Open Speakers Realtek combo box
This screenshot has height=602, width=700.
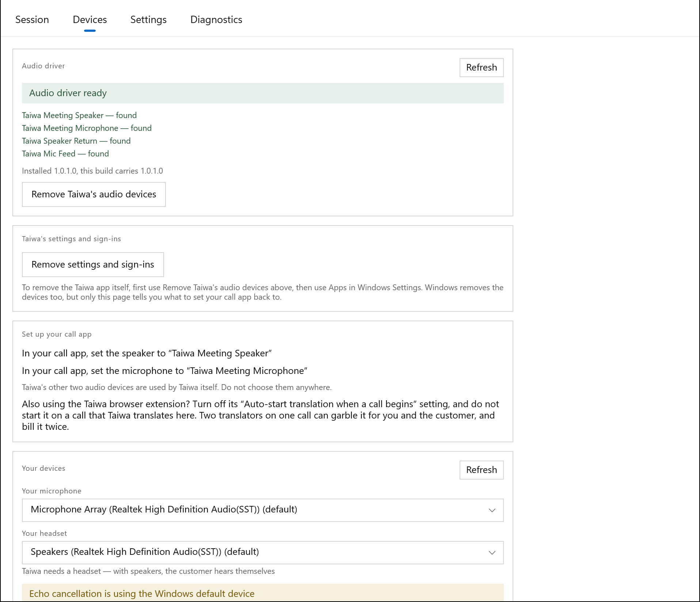point(263,553)
